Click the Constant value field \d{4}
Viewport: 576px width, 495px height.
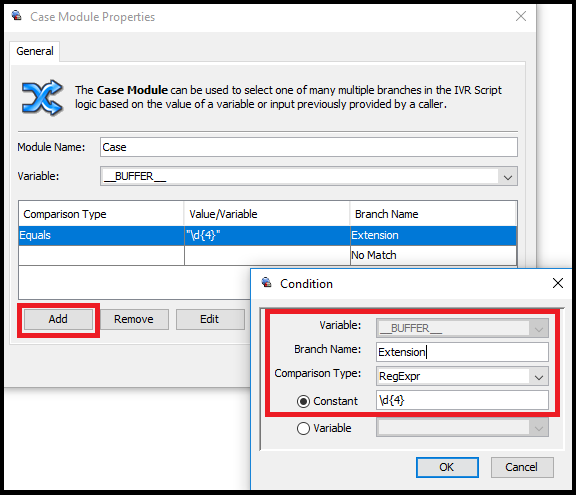coord(462,400)
